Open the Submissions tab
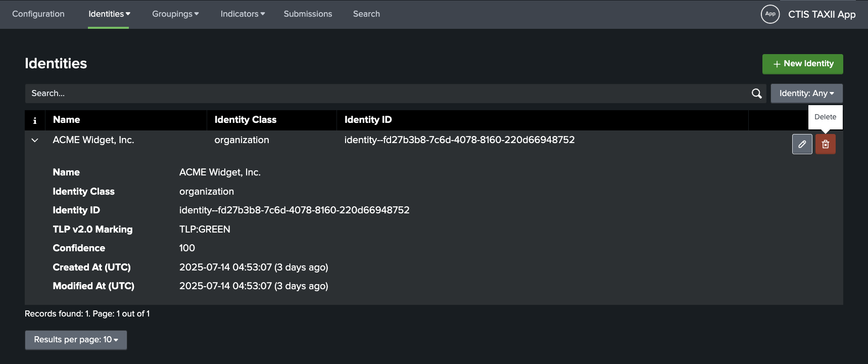This screenshot has height=364, width=868. click(x=308, y=14)
